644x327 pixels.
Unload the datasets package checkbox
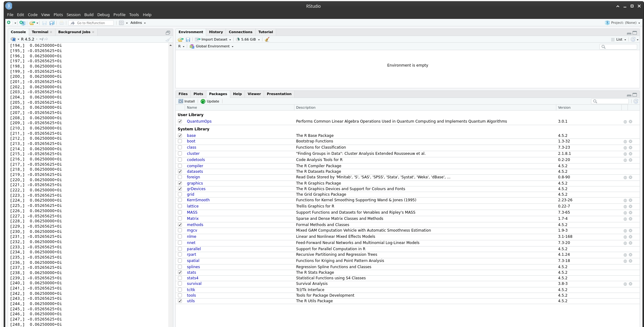180,172
